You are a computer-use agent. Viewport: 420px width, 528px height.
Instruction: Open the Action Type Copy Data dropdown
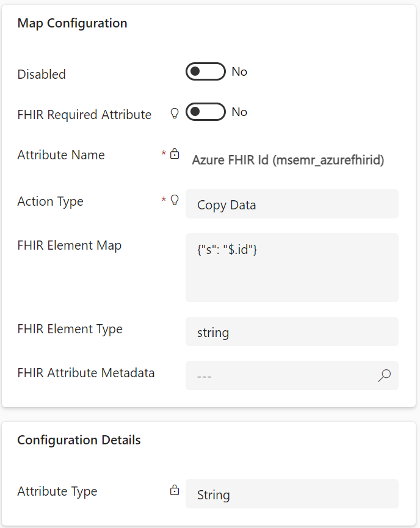(x=292, y=204)
